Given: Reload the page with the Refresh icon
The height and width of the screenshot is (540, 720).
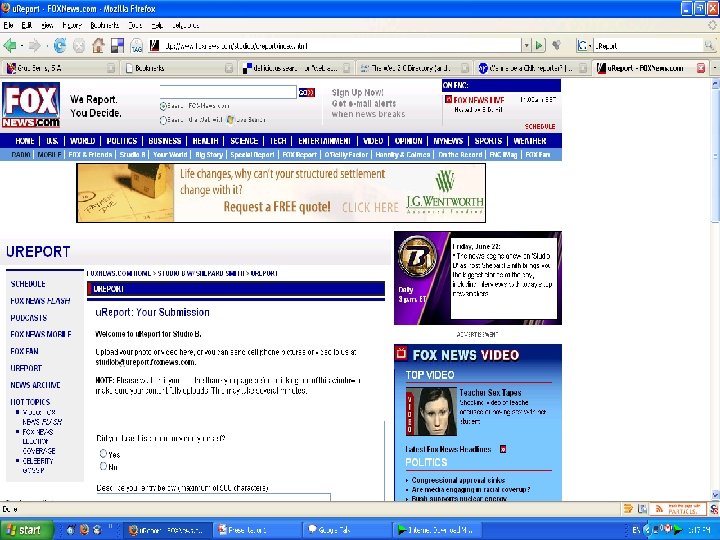Looking at the screenshot, I should 60,45.
